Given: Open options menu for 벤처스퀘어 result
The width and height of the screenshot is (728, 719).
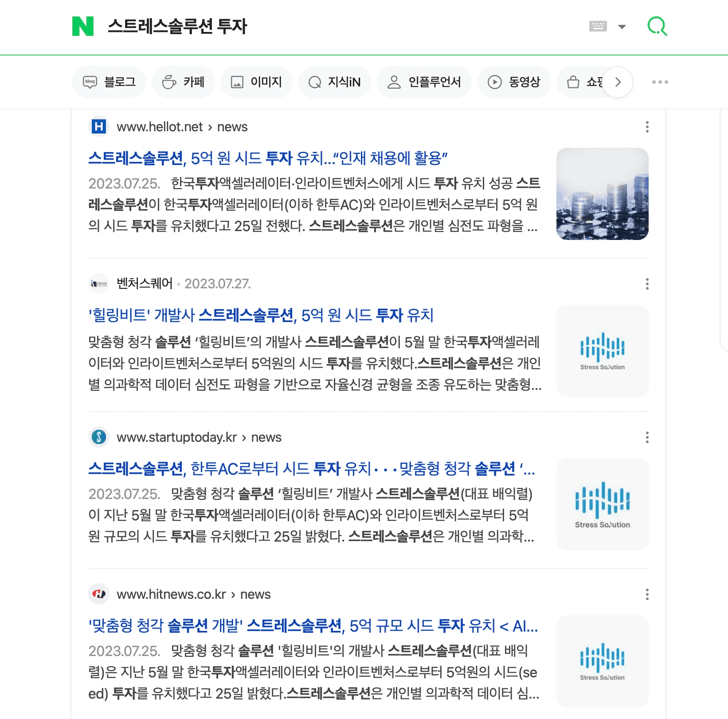Looking at the screenshot, I should 647,284.
